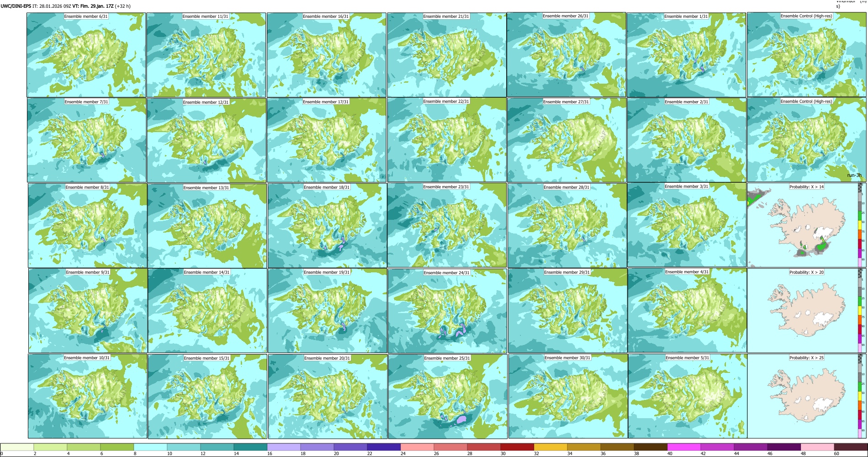Open the Ensemble member 24/31 map
The height and width of the screenshot is (457, 868).
[x=447, y=311]
